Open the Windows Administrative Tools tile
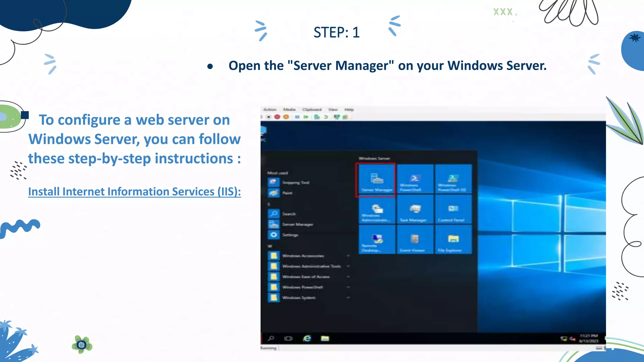 376,209
